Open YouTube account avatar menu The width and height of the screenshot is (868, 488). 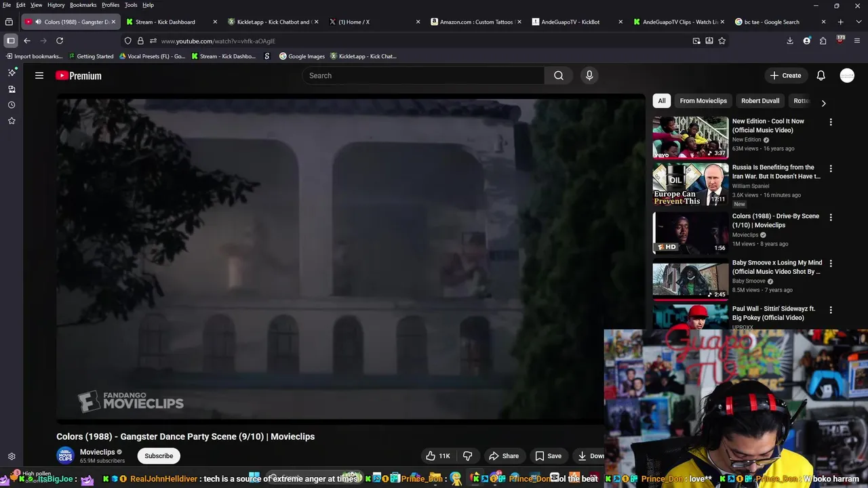click(847, 76)
